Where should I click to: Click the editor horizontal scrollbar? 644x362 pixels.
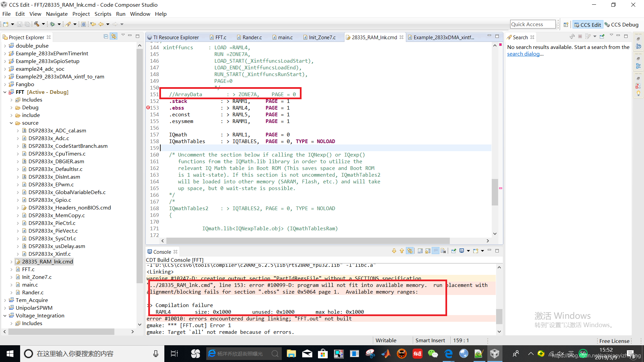tap(308, 241)
